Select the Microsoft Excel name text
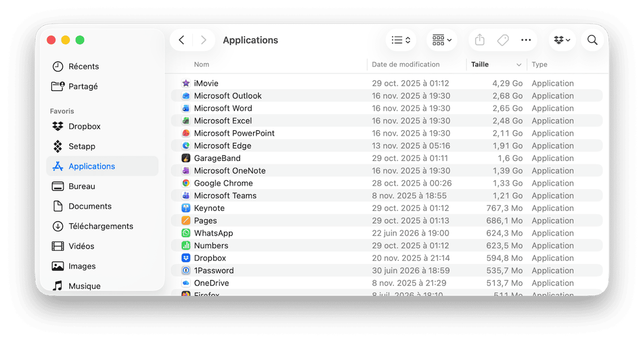The width and height of the screenshot is (644, 342). pos(223,121)
